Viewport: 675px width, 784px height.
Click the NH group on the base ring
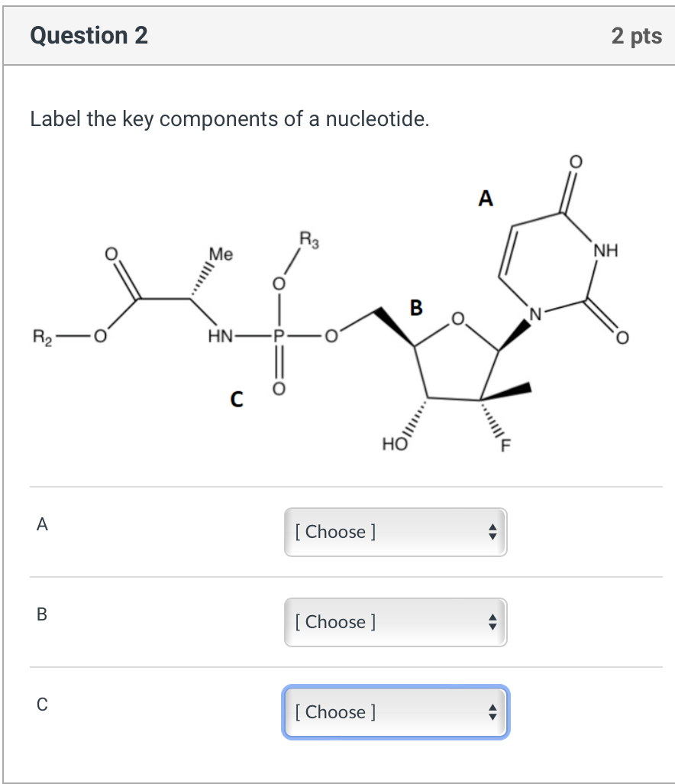pyautogui.click(x=606, y=250)
